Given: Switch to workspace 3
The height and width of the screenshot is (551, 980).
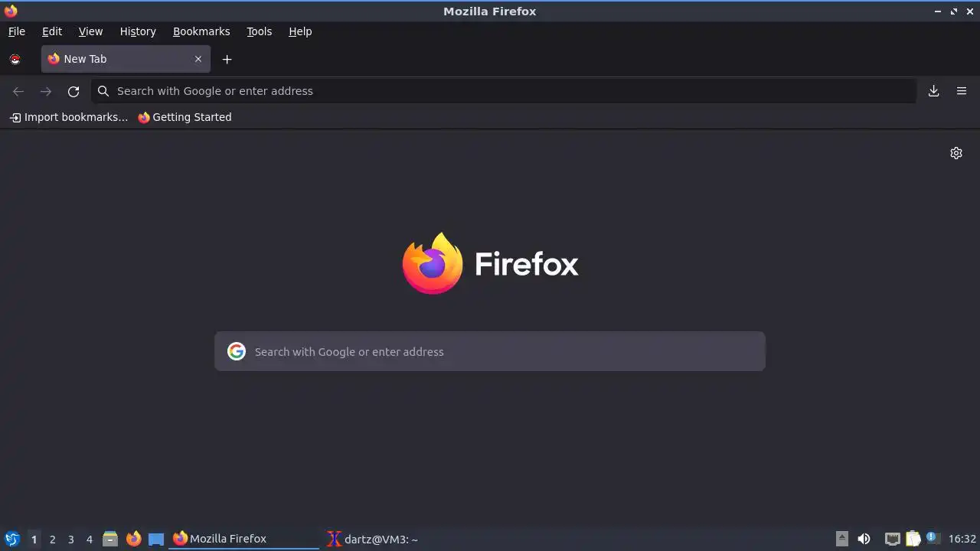Looking at the screenshot, I should coord(70,539).
